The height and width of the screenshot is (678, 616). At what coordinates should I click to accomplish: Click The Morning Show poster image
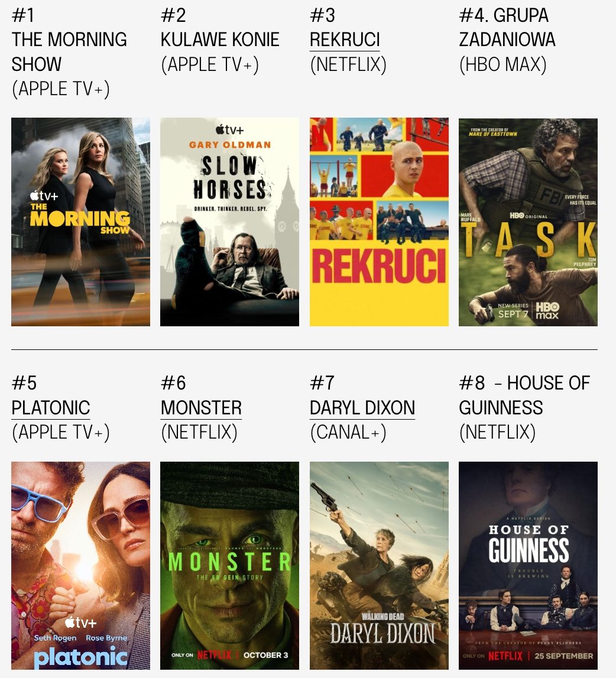pyautogui.click(x=80, y=222)
